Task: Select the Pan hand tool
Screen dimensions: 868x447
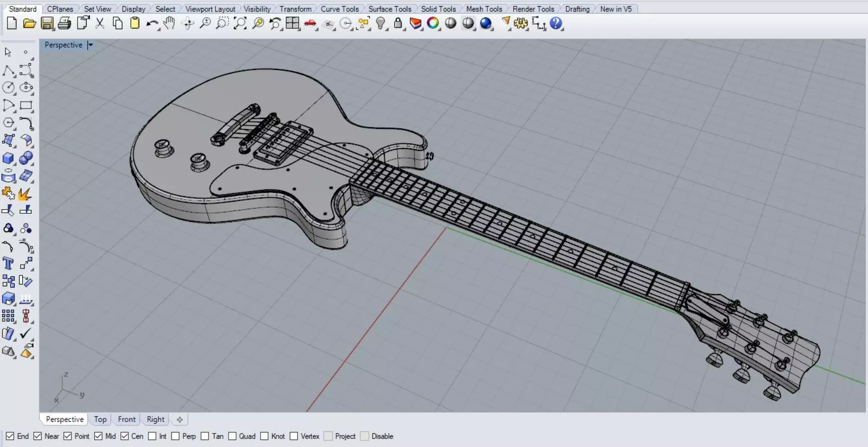Action: pos(169,23)
